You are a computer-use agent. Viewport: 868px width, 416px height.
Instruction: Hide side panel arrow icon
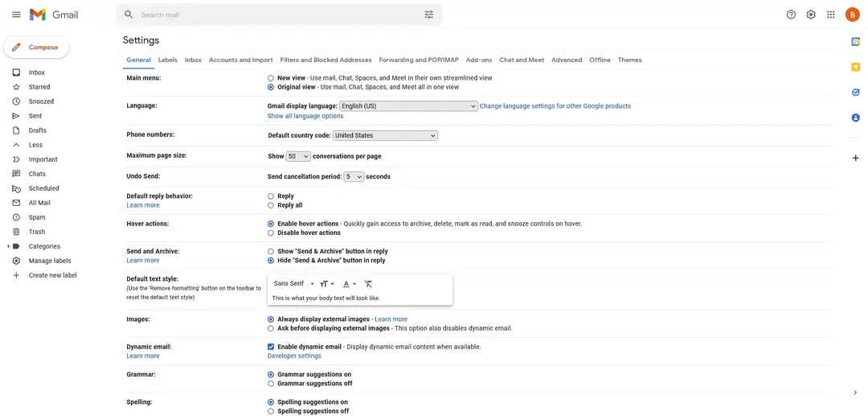(x=855, y=392)
